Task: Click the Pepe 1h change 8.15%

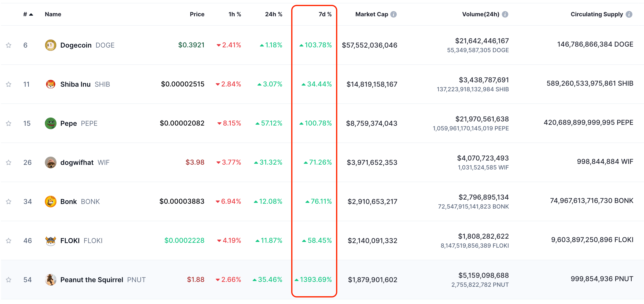Action: 229,123
